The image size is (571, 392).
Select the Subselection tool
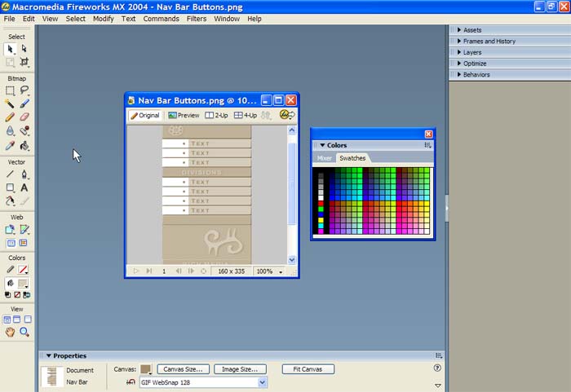(x=24, y=49)
